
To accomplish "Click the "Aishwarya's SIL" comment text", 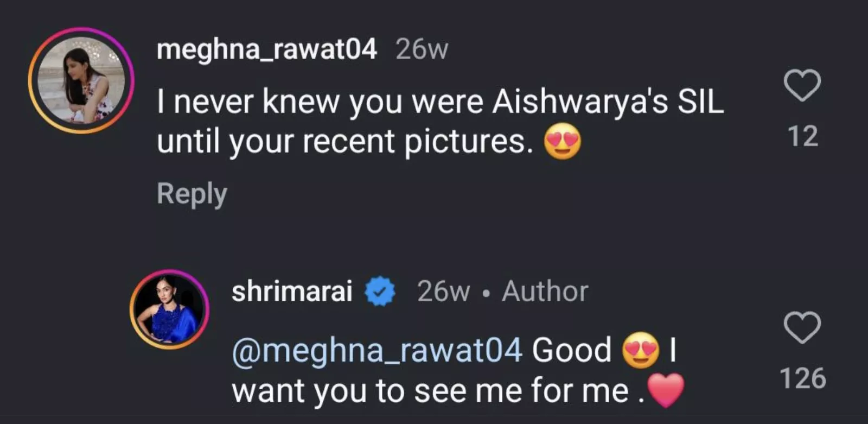I will 608,102.
